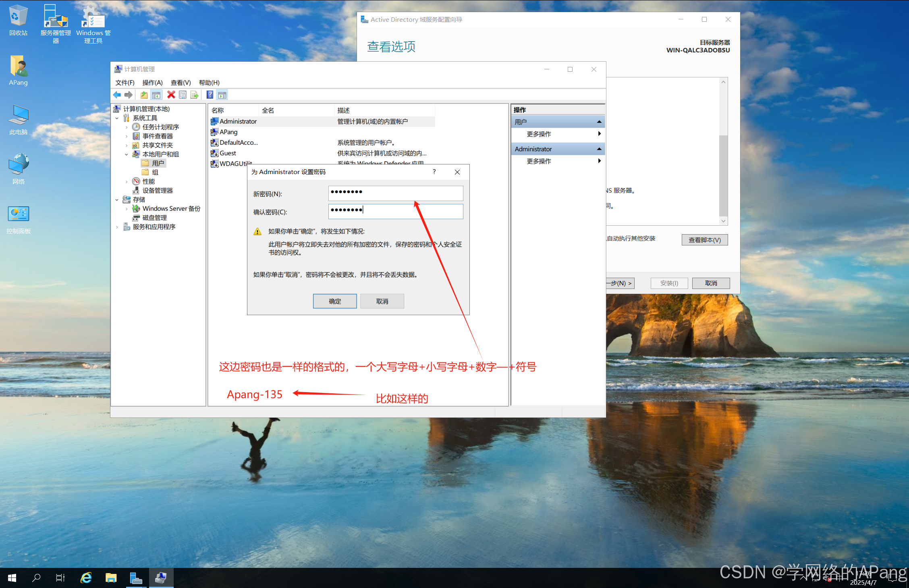Click the red Delete toolbar icon
Image resolution: width=909 pixels, height=588 pixels.
pyautogui.click(x=171, y=95)
